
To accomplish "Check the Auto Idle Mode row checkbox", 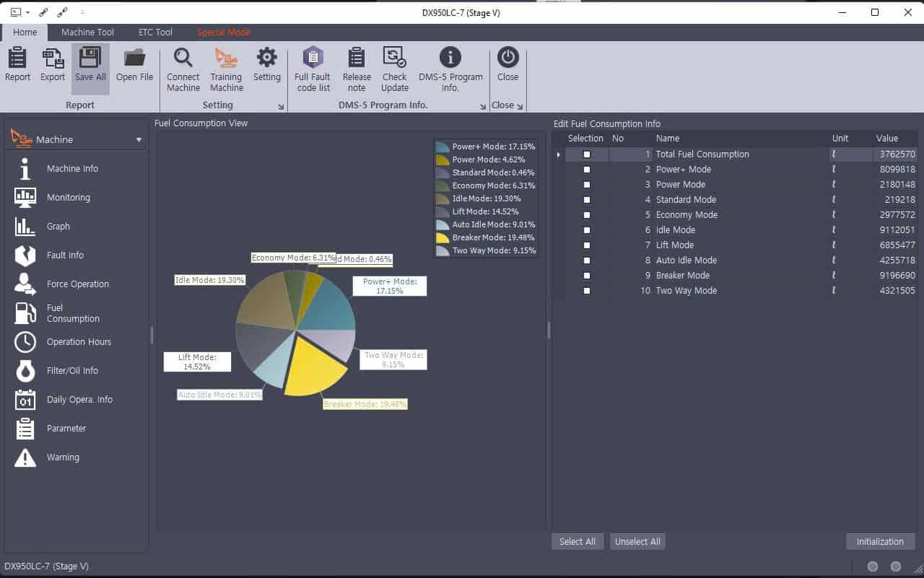I will pyautogui.click(x=587, y=260).
